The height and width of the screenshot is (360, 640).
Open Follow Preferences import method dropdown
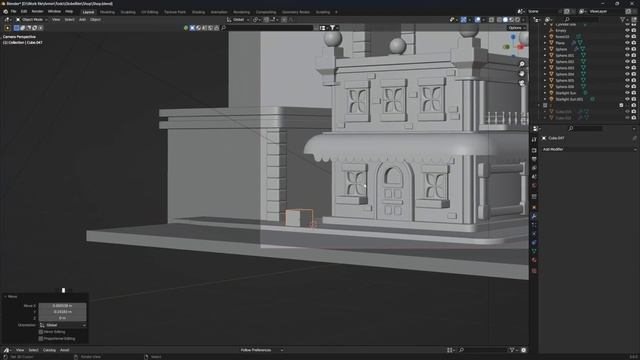261,350
